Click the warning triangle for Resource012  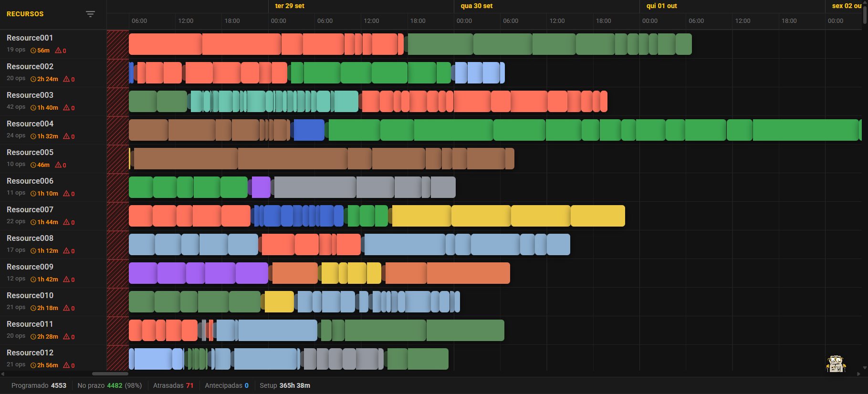(66, 365)
